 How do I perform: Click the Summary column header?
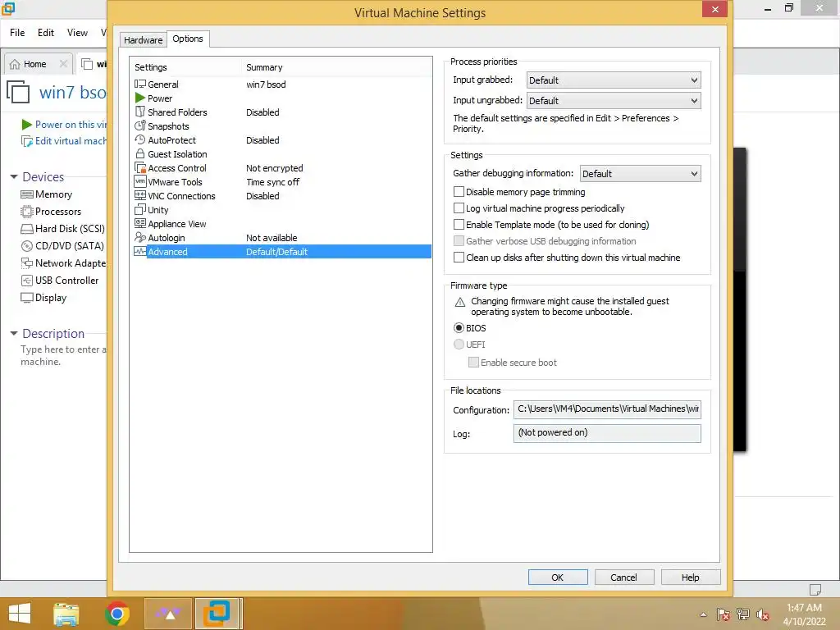(x=264, y=67)
